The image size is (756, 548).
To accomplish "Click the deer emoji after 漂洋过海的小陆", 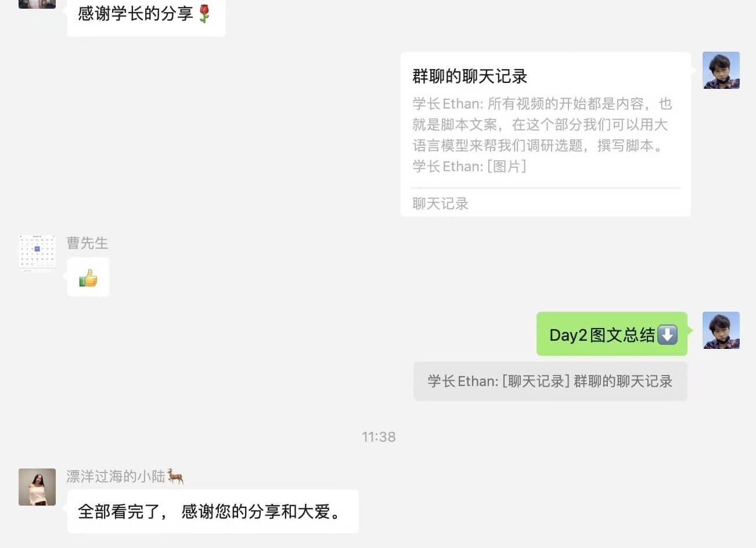I will [175, 477].
